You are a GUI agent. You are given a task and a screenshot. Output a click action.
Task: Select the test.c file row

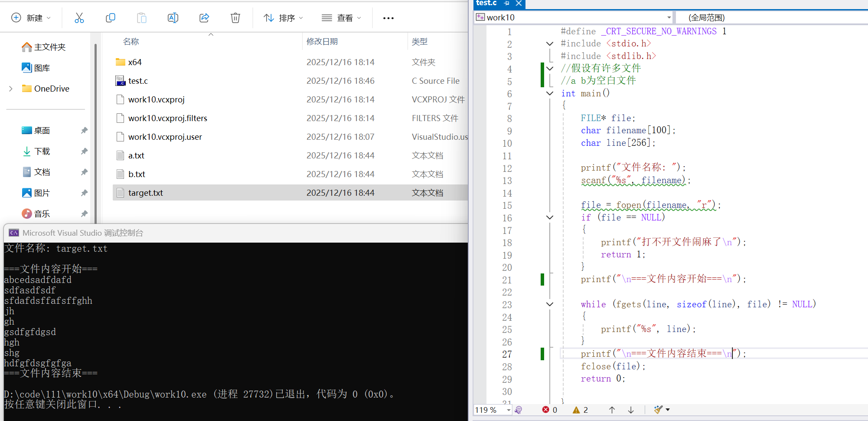pyautogui.click(x=290, y=81)
